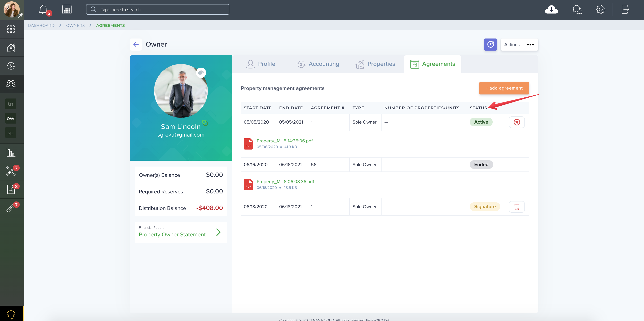This screenshot has width=644, height=321.
Task: Click the END DATE column header
Action: [291, 108]
